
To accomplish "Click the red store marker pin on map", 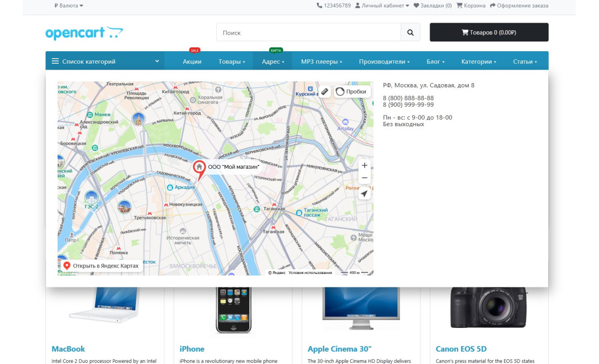I will pos(199,170).
